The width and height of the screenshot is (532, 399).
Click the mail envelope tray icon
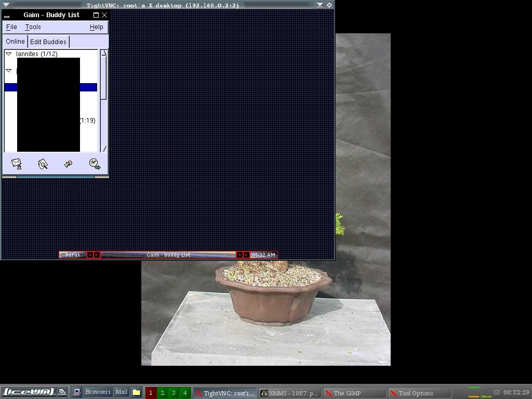click(x=496, y=393)
